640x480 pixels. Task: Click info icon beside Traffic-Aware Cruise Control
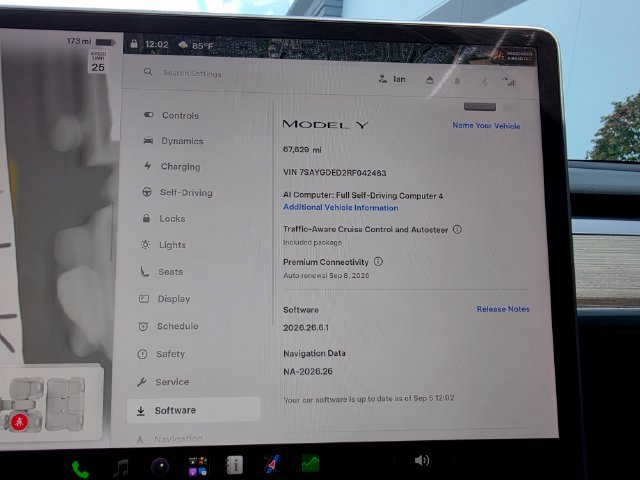point(457,229)
